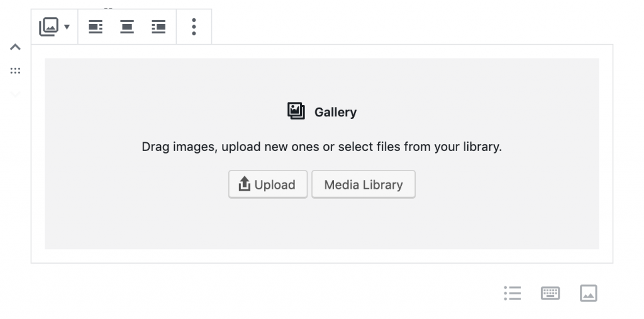Click the upload arrow icon
The height and width of the screenshot is (319, 644).
(245, 184)
